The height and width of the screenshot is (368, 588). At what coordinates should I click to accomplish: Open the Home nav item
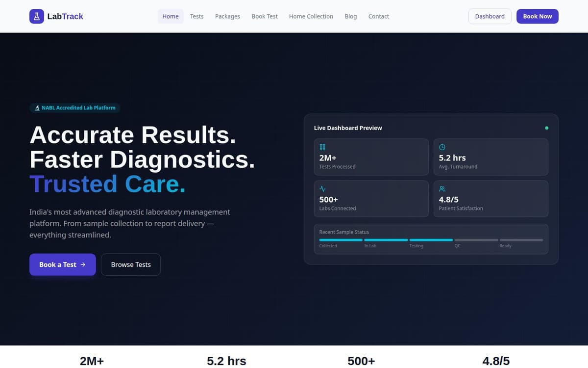coord(171,16)
